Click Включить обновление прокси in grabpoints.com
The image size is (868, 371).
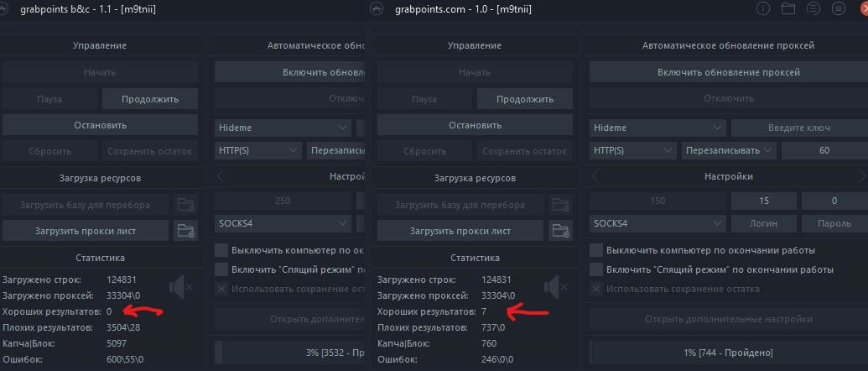729,72
